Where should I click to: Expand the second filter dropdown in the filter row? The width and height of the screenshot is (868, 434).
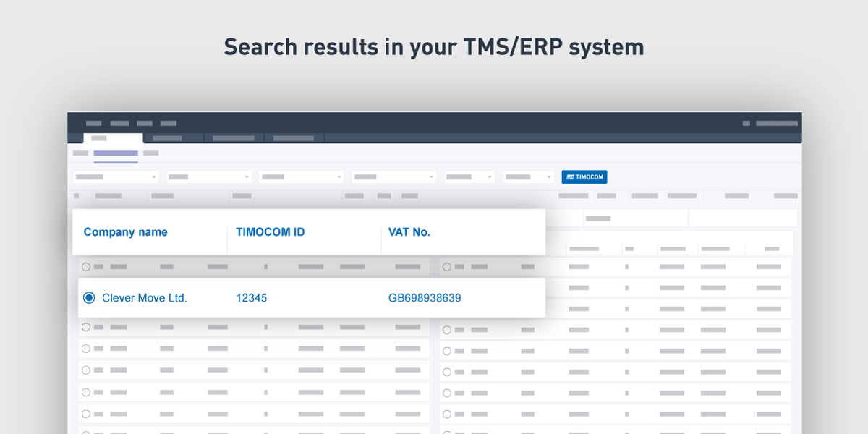(x=209, y=177)
